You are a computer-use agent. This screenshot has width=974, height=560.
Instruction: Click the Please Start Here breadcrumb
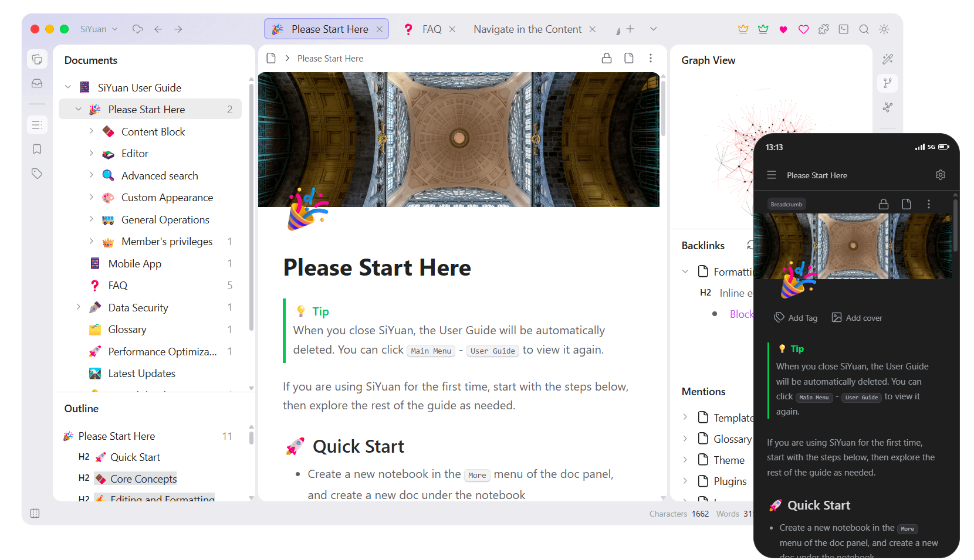tap(330, 59)
